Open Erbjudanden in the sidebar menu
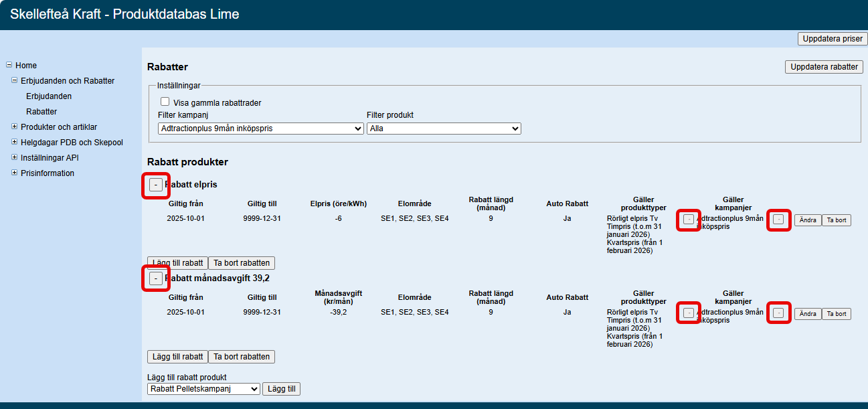 (49, 96)
